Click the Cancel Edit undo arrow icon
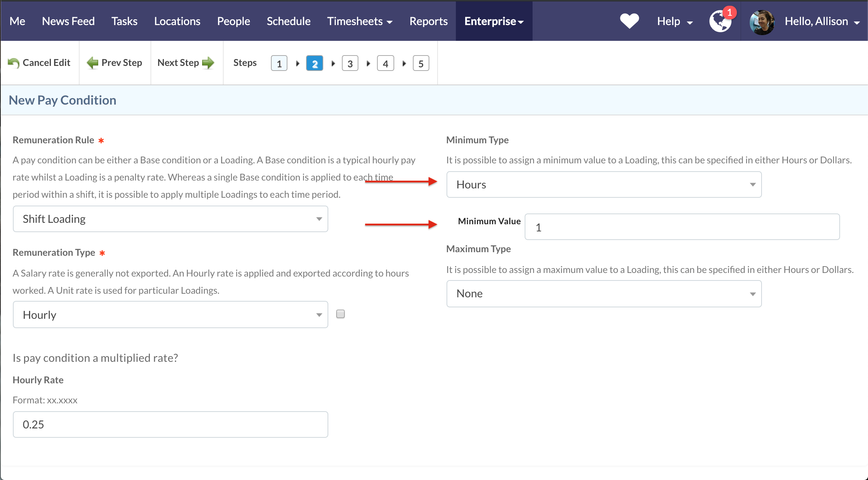The width and height of the screenshot is (868, 480). coord(14,63)
